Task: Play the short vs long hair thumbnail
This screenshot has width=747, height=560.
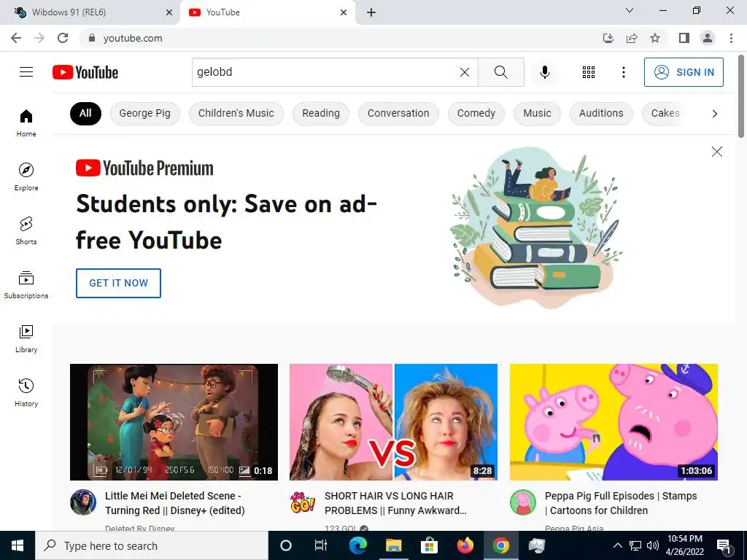Action: pyautogui.click(x=393, y=422)
